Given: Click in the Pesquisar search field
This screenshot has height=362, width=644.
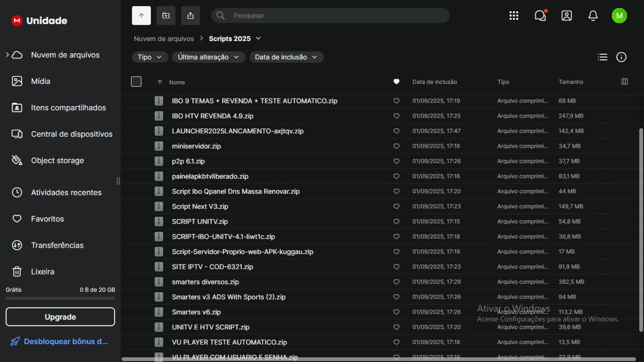Looking at the screenshot, I should click(x=330, y=16).
